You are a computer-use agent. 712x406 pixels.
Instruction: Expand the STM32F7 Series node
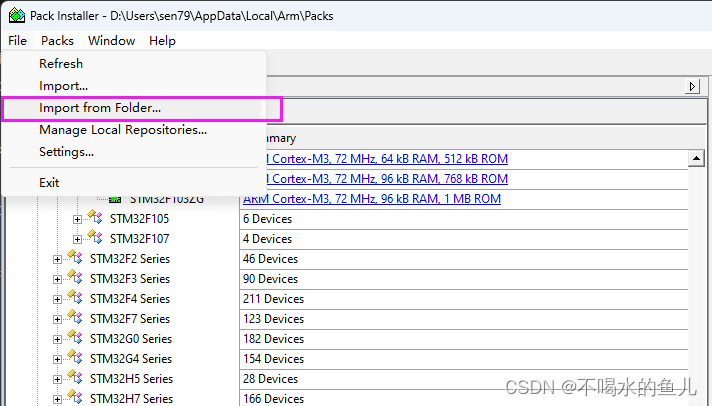pos(58,319)
